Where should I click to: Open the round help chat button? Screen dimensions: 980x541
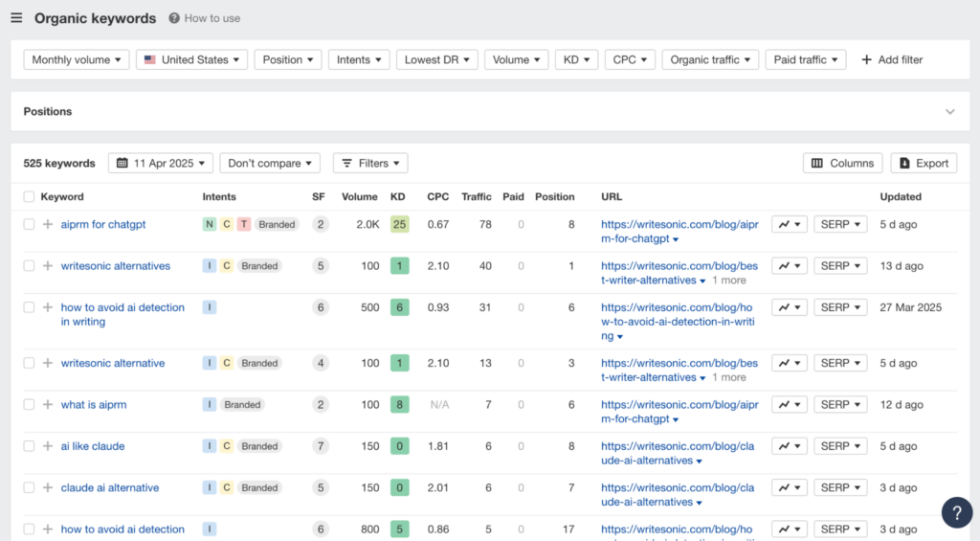tap(957, 513)
